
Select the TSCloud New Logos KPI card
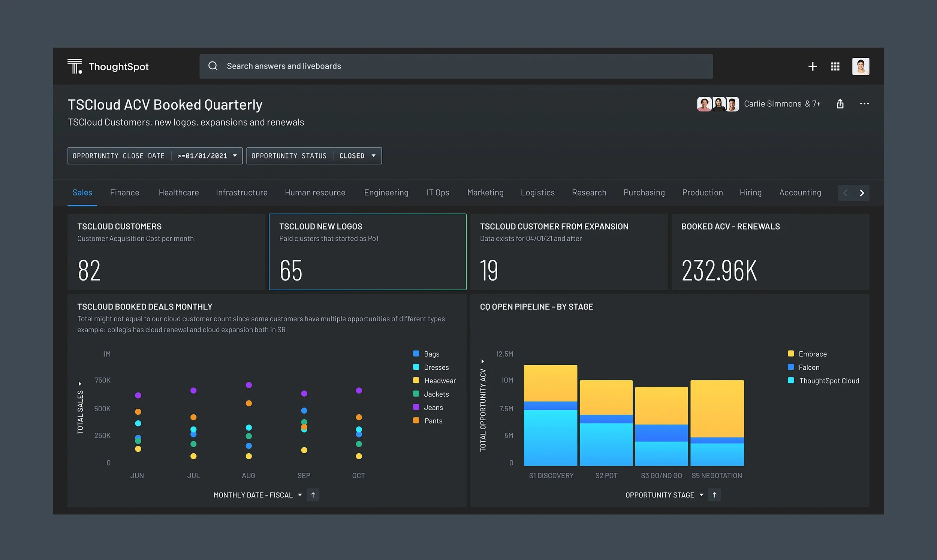point(367,252)
